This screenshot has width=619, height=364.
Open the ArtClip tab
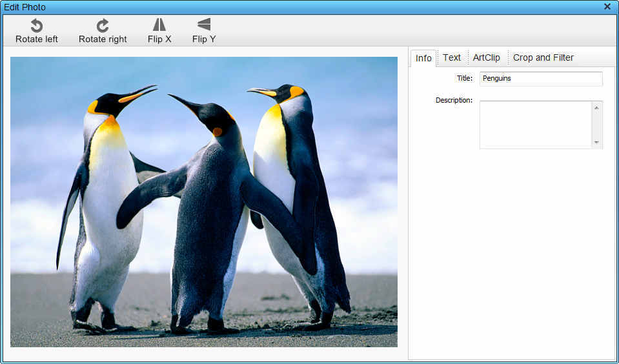click(487, 57)
